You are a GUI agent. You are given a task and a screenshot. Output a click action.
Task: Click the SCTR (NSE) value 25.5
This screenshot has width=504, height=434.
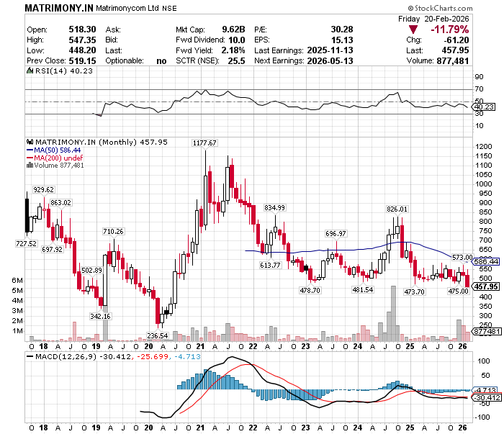pyautogui.click(x=237, y=60)
